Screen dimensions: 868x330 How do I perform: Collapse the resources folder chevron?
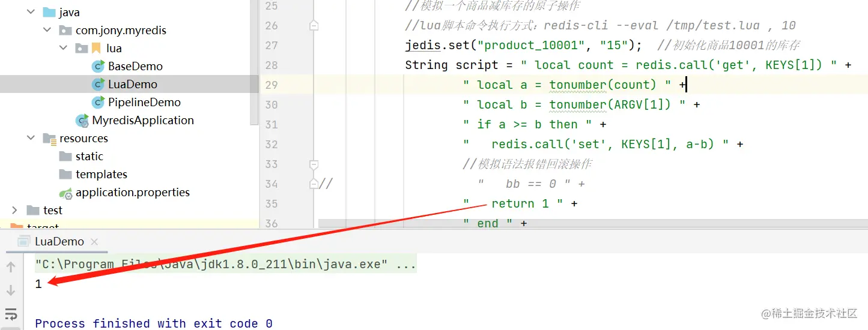click(31, 138)
